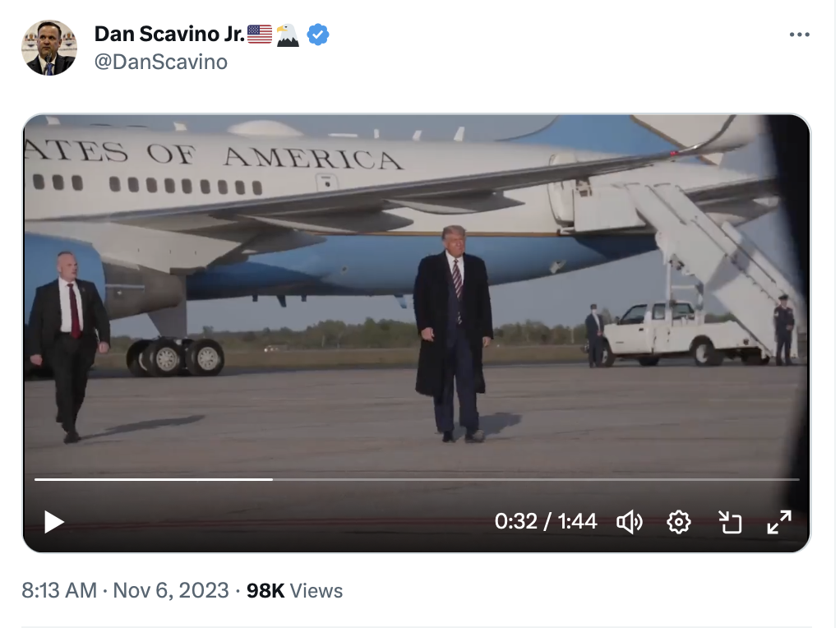This screenshot has height=628, width=840.
Task: Enter fullscreen video mode
Action: 778,522
